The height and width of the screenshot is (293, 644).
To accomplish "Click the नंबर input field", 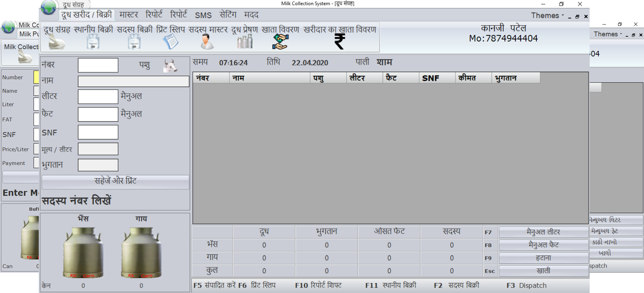I will [x=98, y=65].
